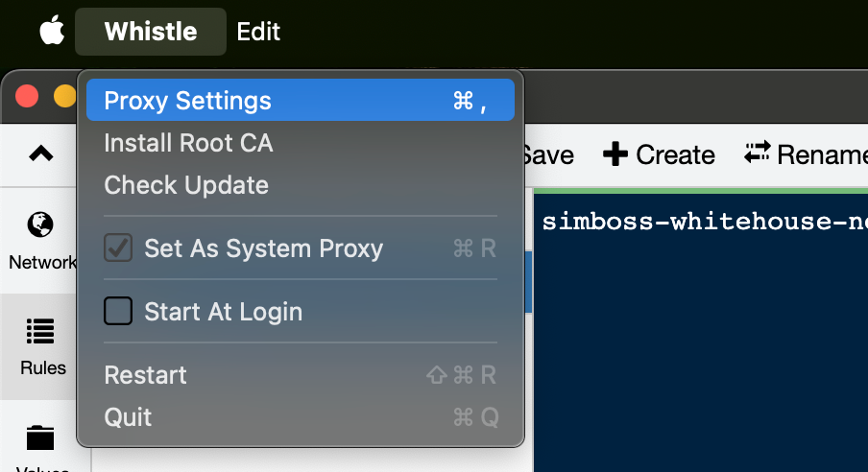Open the Network panel globe icon
The width and height of the screenshot is (868, 472).
[40, 224]
